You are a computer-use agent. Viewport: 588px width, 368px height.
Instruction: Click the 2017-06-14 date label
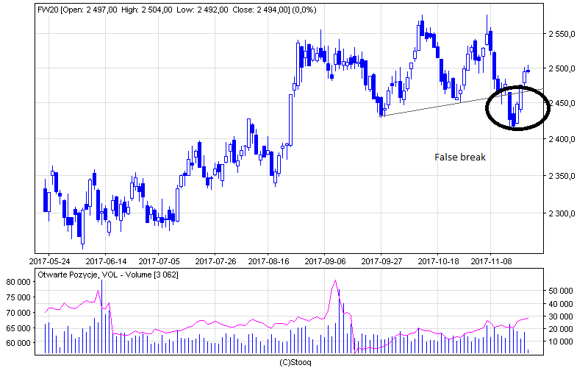pos(106,261)
